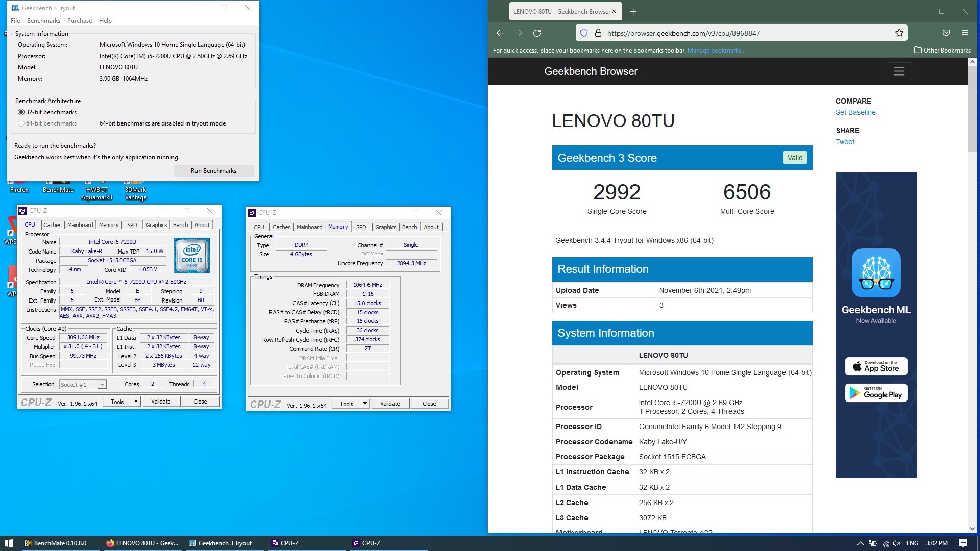The width and height of the screenshot is (980, 551).
Task: Open the Windows Start menu
Action: [x=9, y=543]
